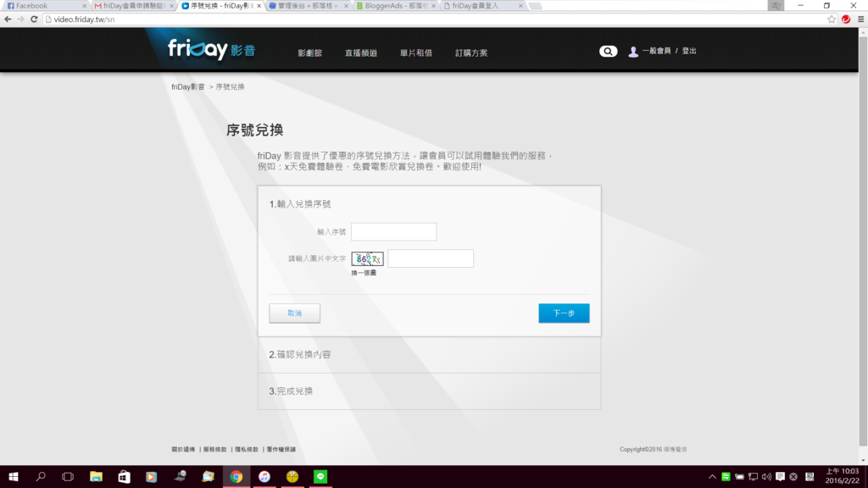Open Windows taskbar search
The width and height of the screenshot is (868, 488).
click(41, 476)
